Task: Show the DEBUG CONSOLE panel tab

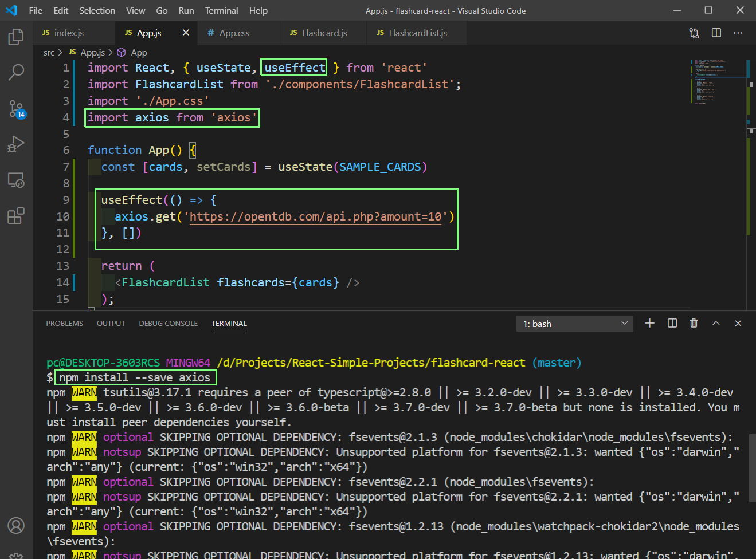Action: [169, 324]
